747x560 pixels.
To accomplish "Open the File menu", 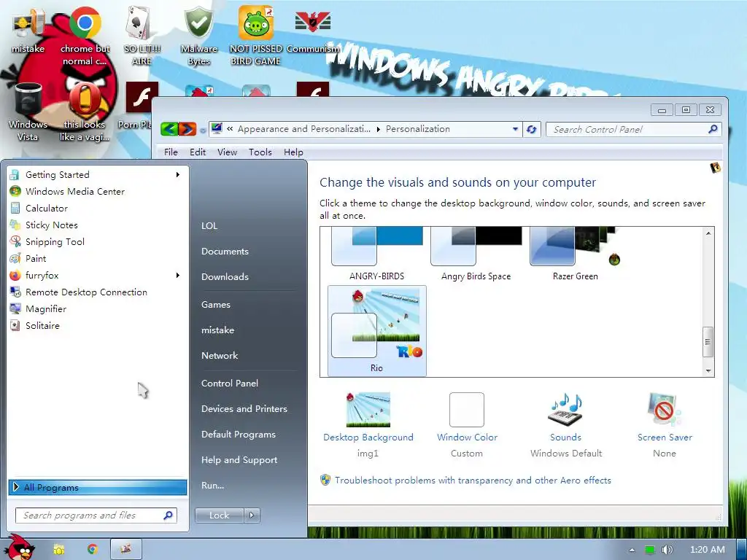I will (171, 152).
